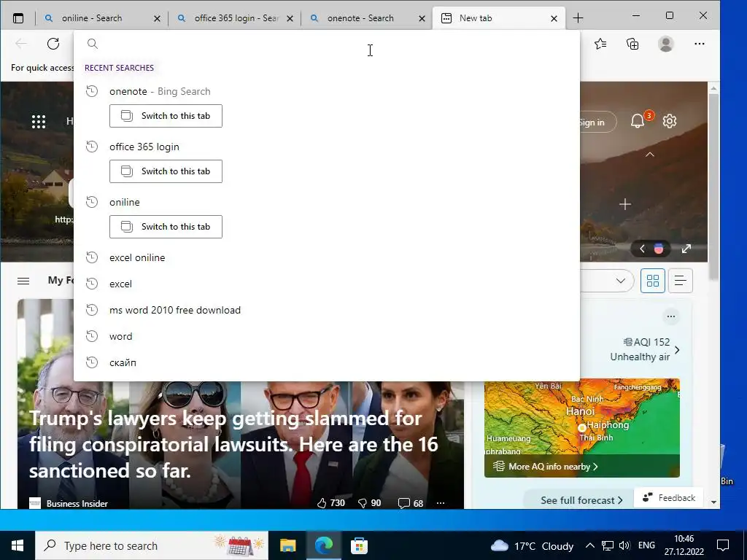Open notifications bell with 3 badge
The image size is (747, 560).
tap(638, 121)
